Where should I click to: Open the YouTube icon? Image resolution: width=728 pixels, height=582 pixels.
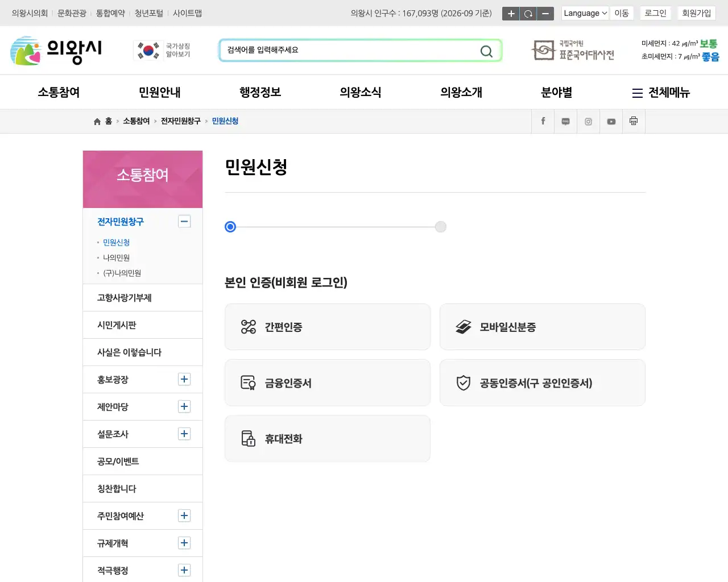[x=611, y=121]
